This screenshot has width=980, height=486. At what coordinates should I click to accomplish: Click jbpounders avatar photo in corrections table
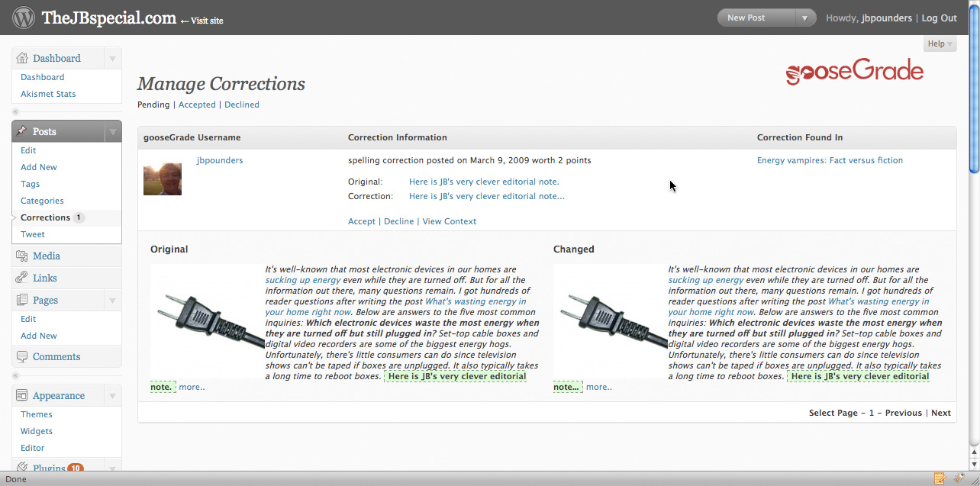point(163,178)
